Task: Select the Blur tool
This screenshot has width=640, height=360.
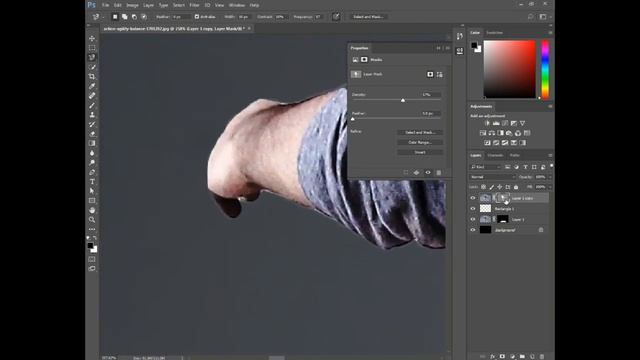Action: click(92, 153)
